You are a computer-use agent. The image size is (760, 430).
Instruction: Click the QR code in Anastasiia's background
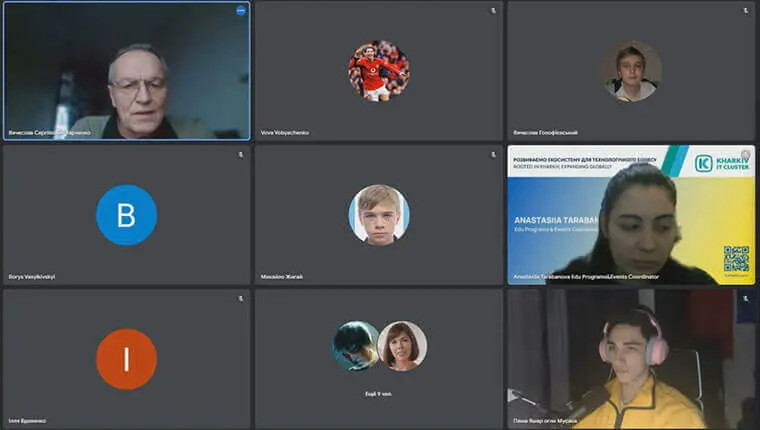click(736, 258)
